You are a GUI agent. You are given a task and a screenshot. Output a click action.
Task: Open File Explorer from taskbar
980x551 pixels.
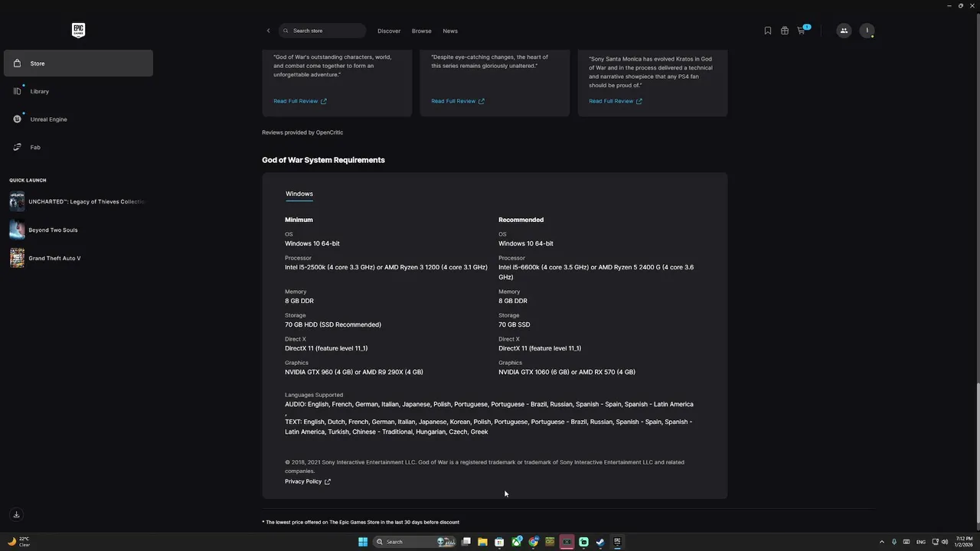(482, 542)
